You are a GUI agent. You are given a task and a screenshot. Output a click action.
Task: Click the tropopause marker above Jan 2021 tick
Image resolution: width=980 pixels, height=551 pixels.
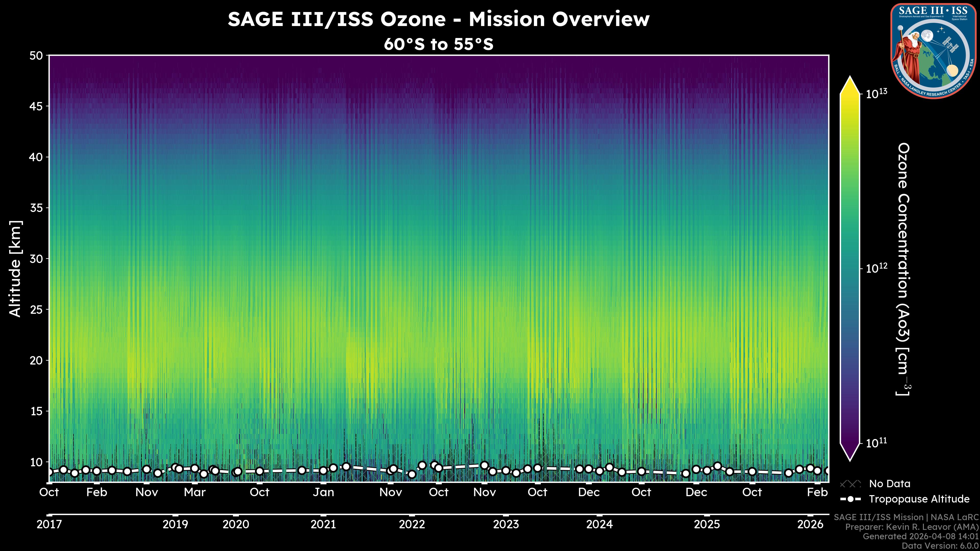pos(323,471)
